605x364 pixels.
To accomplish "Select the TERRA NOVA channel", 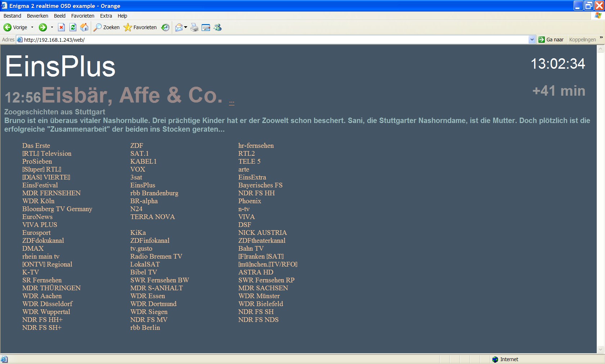I will [x=153, y=217].
